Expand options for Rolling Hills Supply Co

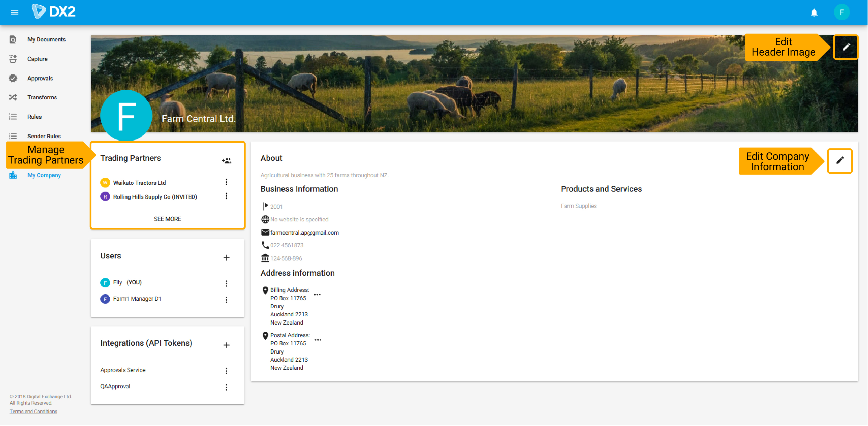point(227,197)
